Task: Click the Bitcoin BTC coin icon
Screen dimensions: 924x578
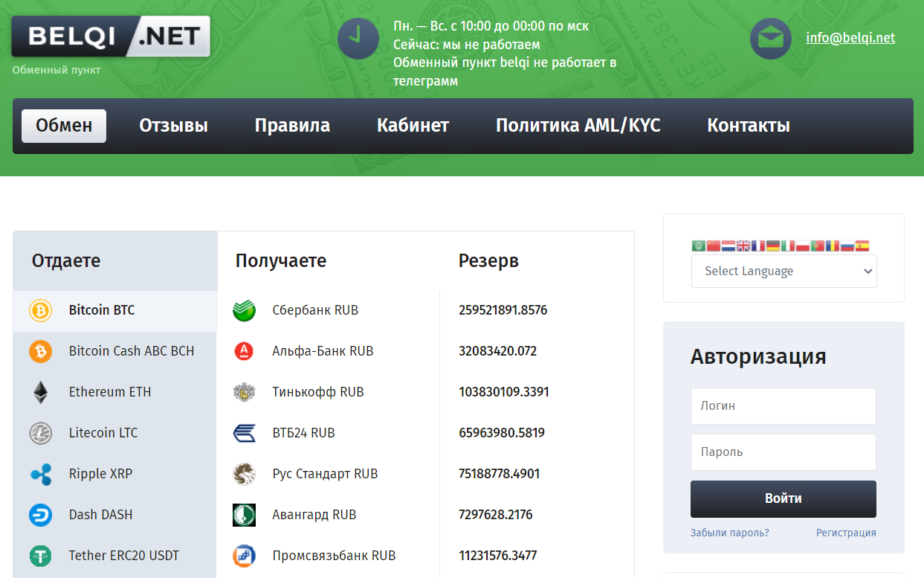Action: 40,310
